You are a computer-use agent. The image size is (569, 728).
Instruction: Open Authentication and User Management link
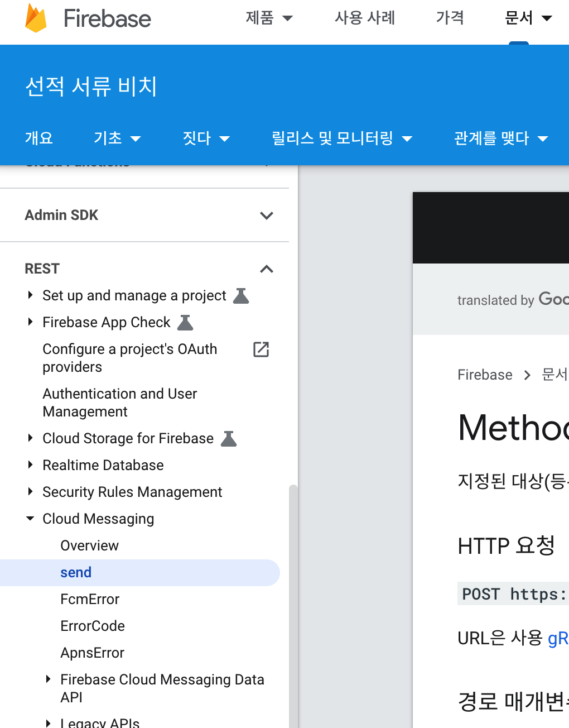click(x=120, y=403)
